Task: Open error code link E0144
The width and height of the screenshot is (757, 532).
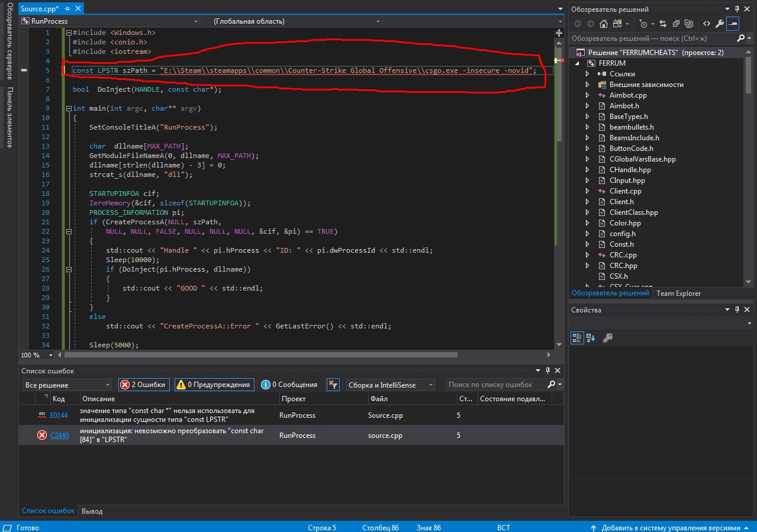Action: pos(59,415)
